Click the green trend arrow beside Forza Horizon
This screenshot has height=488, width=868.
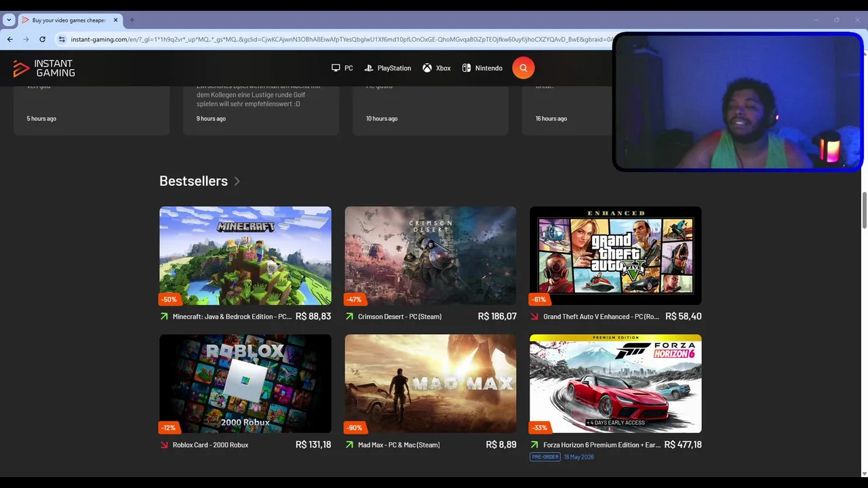pyautogui.click(x=534, y=445)
